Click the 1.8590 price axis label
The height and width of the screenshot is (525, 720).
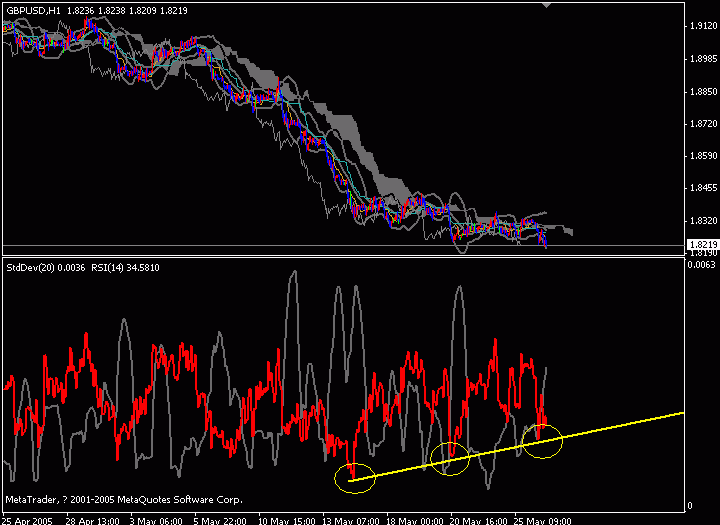(x=703, y=156)
